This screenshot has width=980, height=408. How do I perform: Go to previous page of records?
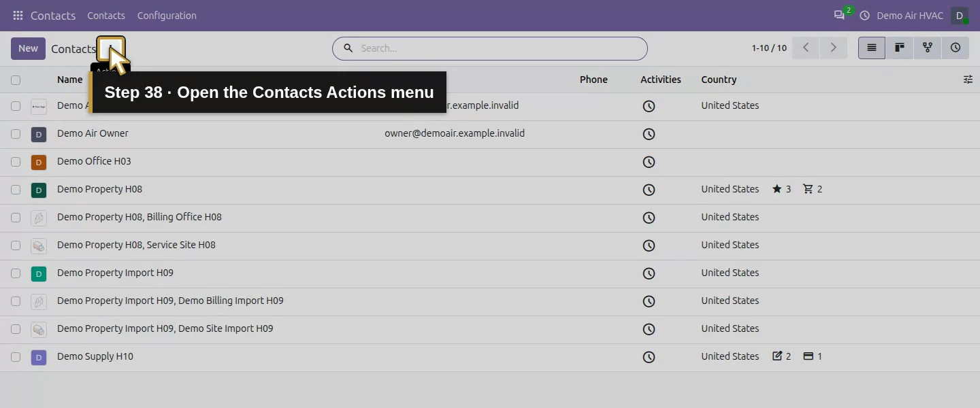pos(806,48)
